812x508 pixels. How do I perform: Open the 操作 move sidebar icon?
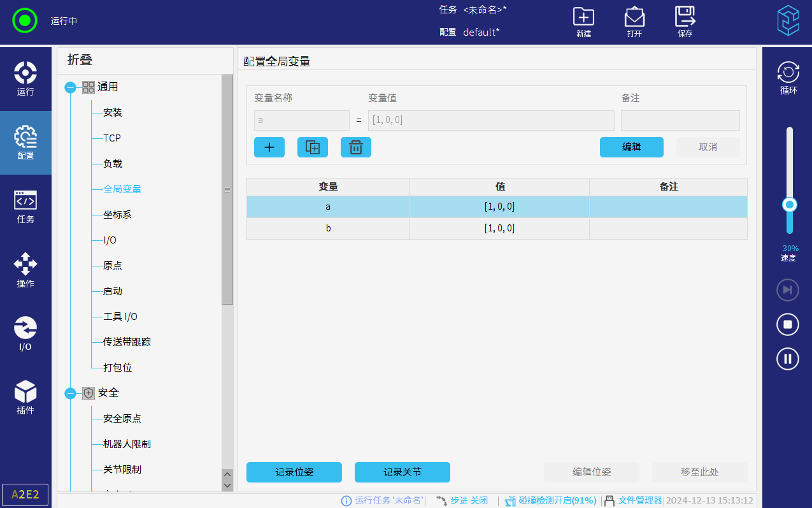point(25,270)
